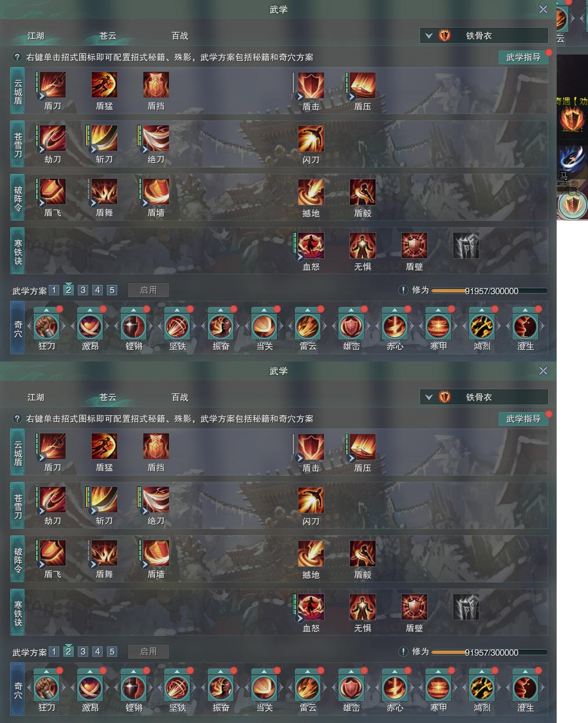Choose 武学方案 number 5 in the upper panel
This screenshot has width=588, height=723.
[x=112, y=290]
